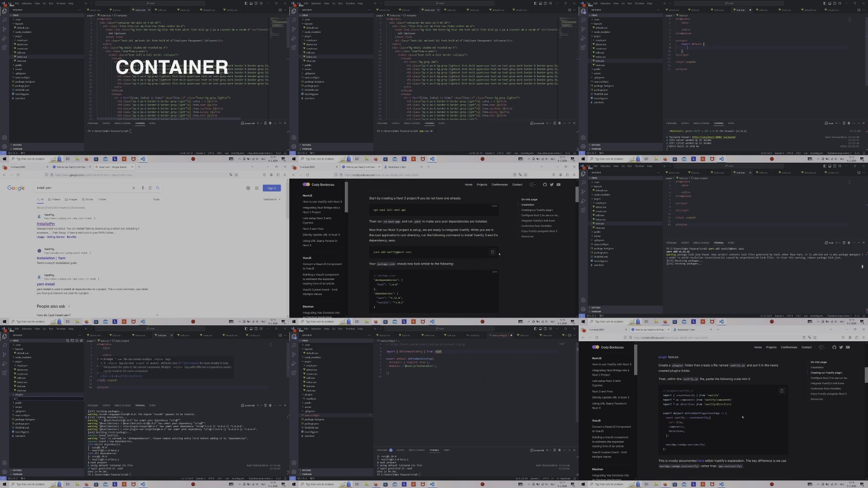Open the Firefox hamburger menu in the Google search window
This screenshot has height=488, width=868.
(285, 175)
